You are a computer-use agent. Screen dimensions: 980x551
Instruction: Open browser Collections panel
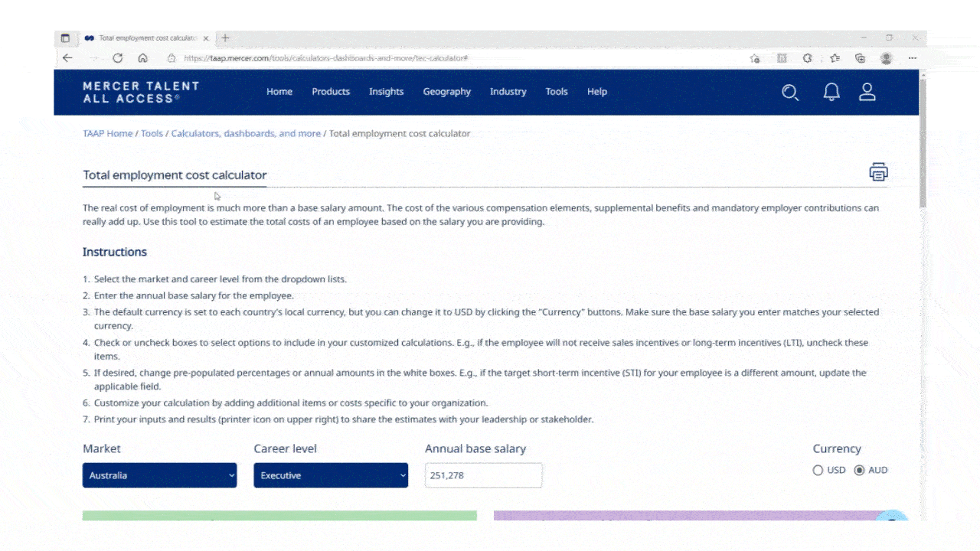pyautogui.click(x=860, y=57)
